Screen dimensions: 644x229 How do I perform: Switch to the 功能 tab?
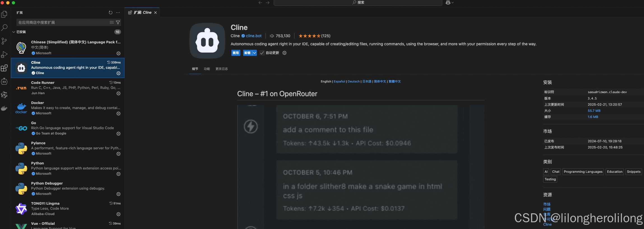tap(207, 69)
